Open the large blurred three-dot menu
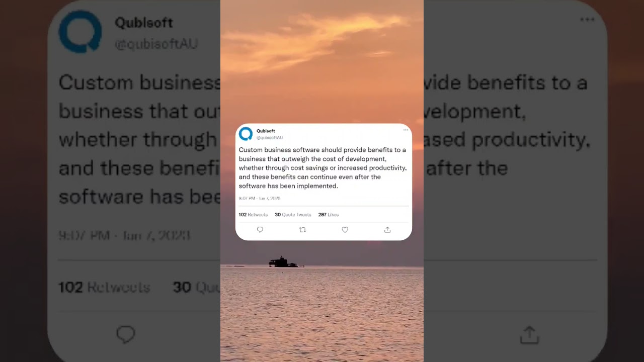 tap(587, 20)
